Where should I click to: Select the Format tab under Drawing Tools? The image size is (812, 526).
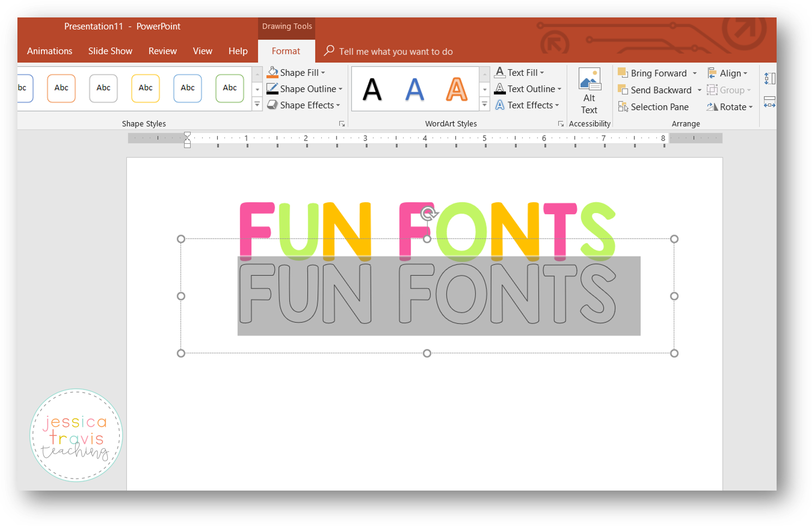(286, 51)
